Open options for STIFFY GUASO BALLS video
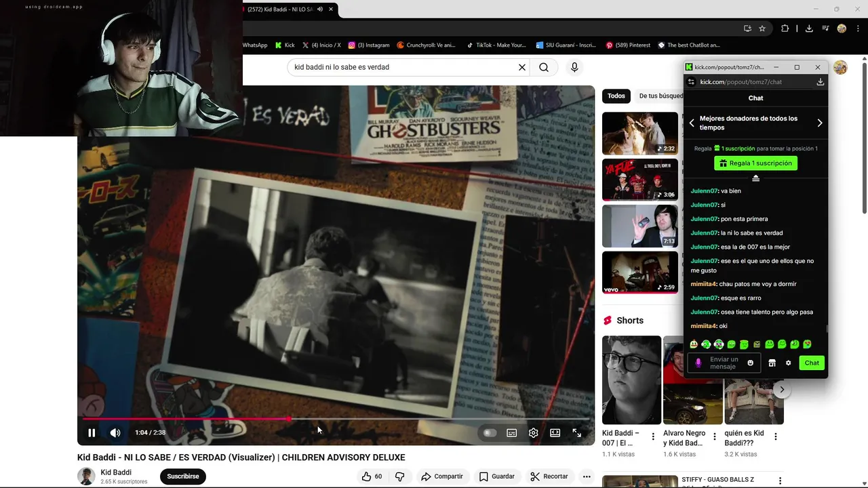Image resolution: width=868 pixels, height=488 pixels. (780, 481)
